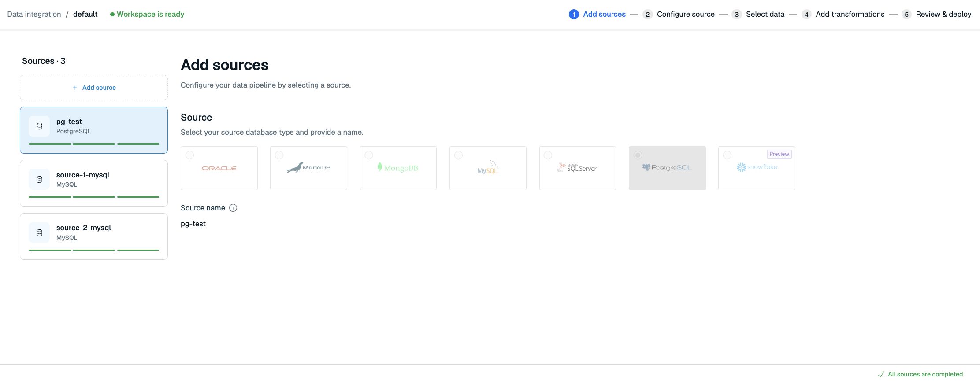The image size is (980, 383).
Task: Select the Snowflake radio button
Action: pos(727,155)
